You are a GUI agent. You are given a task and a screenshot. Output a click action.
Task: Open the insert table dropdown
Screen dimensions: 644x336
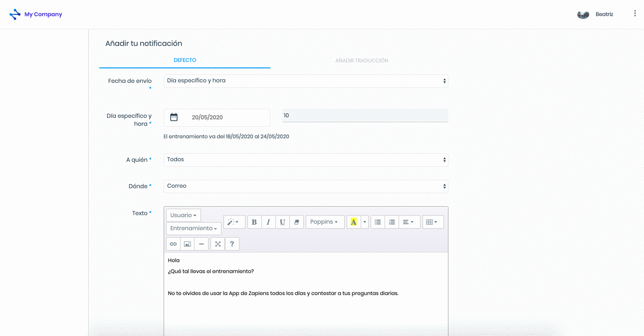coord(432,222)
